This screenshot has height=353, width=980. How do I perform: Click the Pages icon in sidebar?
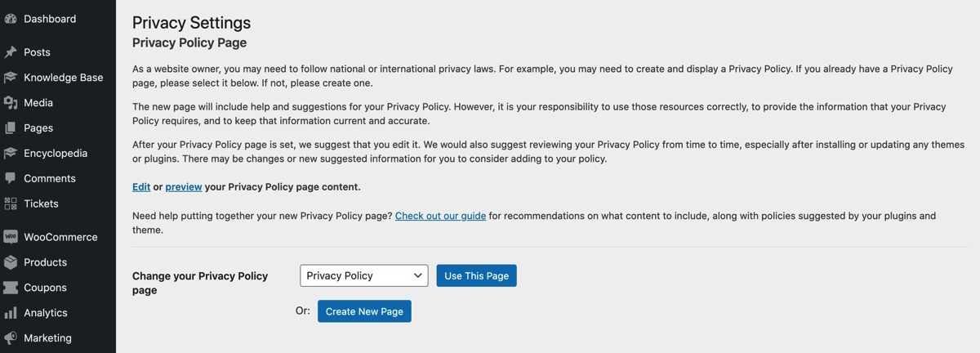point(11,128)
